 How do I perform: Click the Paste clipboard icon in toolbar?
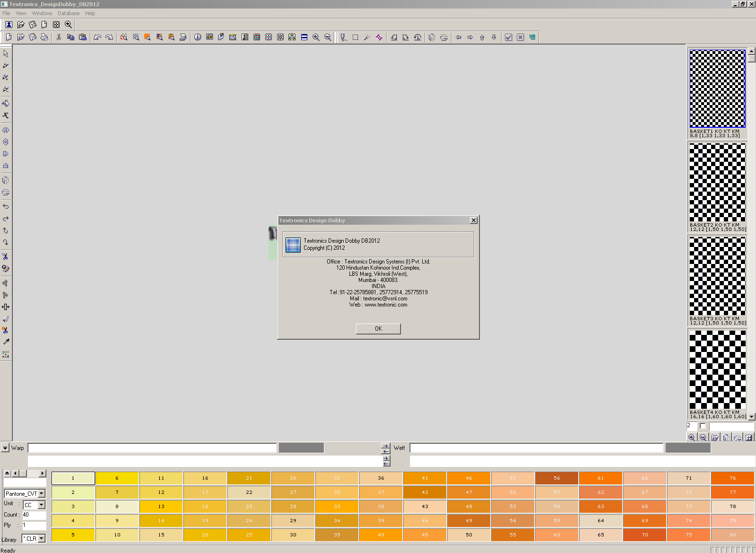pyautogui.click(x=83, y=37)
